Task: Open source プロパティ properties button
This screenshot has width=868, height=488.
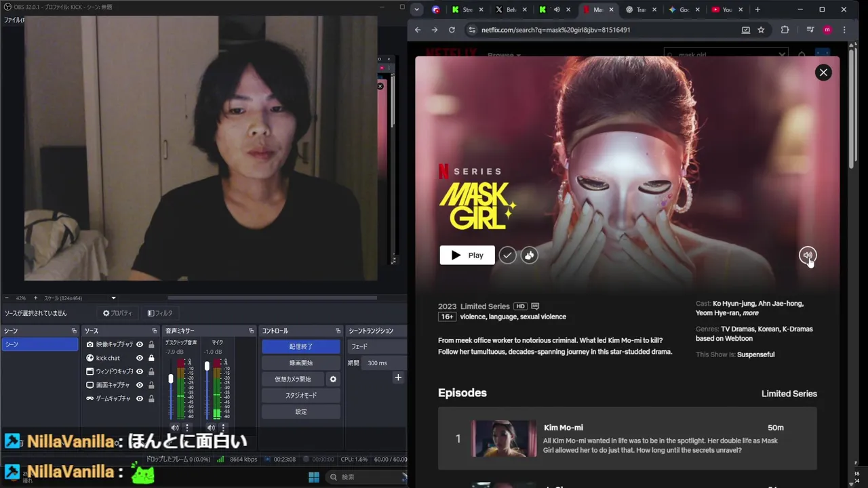Action: [117, 313]
